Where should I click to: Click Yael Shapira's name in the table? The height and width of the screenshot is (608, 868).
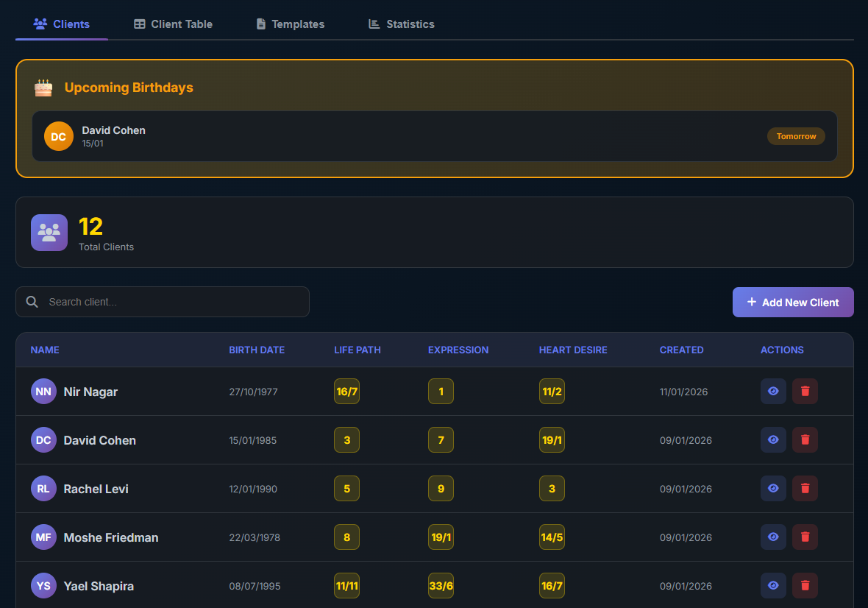(x=99, y=587)
